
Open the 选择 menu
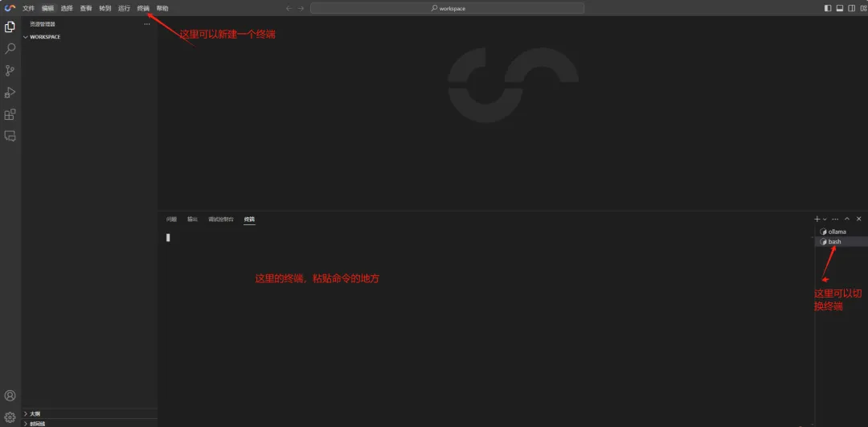pos(67,8)
